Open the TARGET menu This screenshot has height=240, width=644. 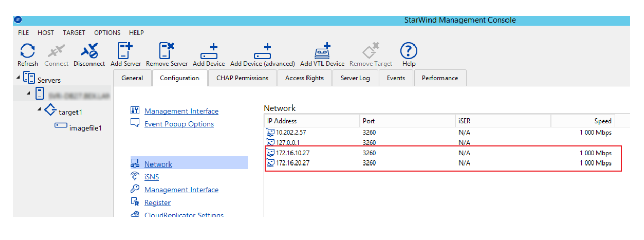74,32
